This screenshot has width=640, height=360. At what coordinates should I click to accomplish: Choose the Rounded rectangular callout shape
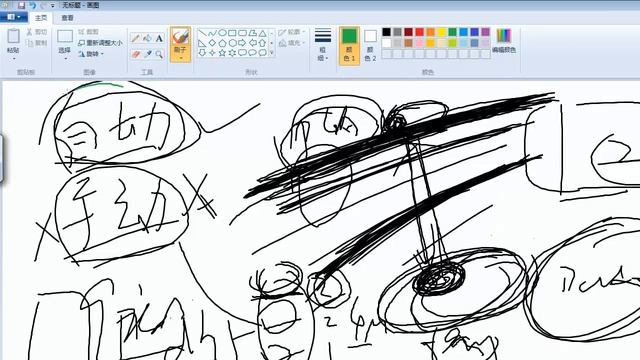(242, 53)
